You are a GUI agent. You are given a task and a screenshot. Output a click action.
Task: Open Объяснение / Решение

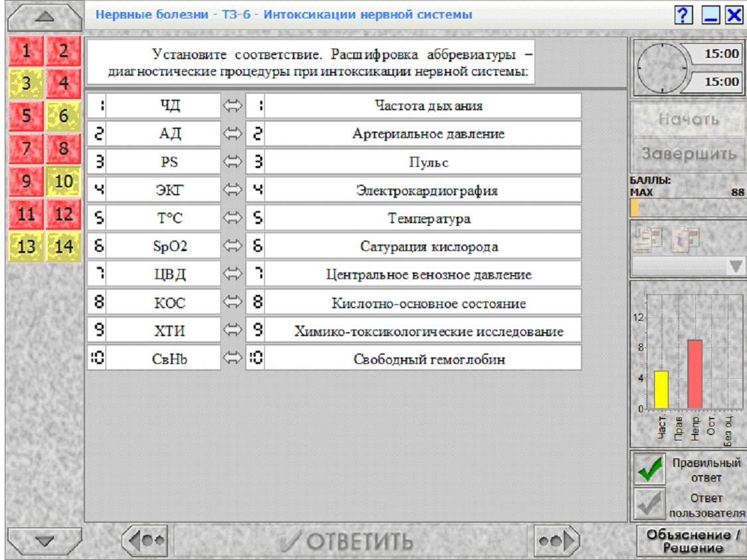click(x=692, y=541)
